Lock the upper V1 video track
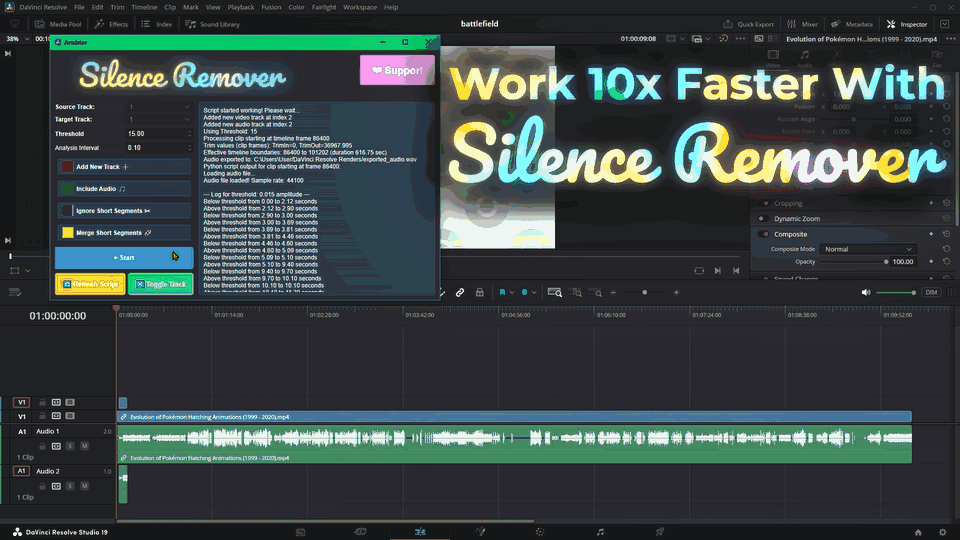 pos(42,402)
